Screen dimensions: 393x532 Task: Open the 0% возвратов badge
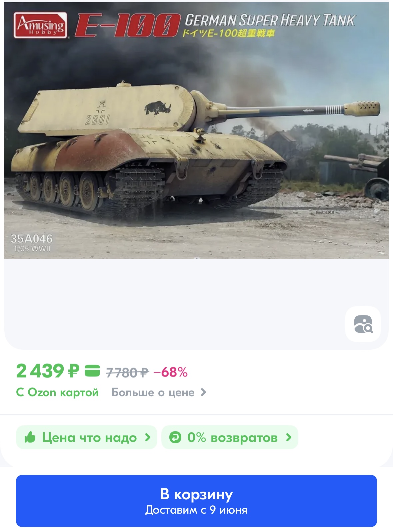[230, 437]
